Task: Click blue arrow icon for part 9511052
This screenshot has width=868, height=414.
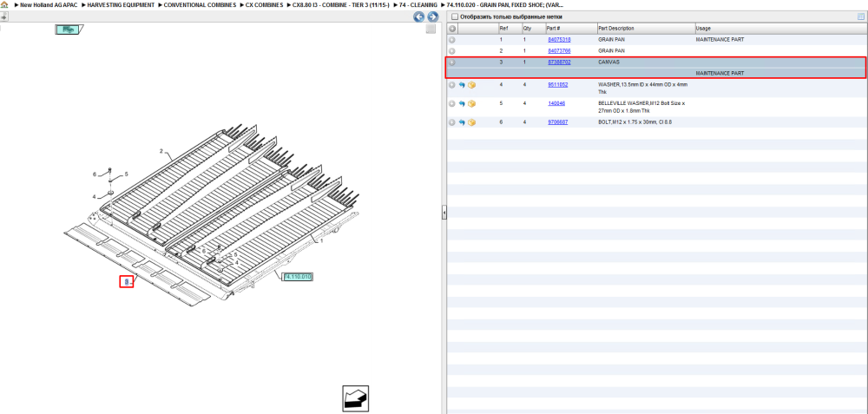Action: coord(462,85)
